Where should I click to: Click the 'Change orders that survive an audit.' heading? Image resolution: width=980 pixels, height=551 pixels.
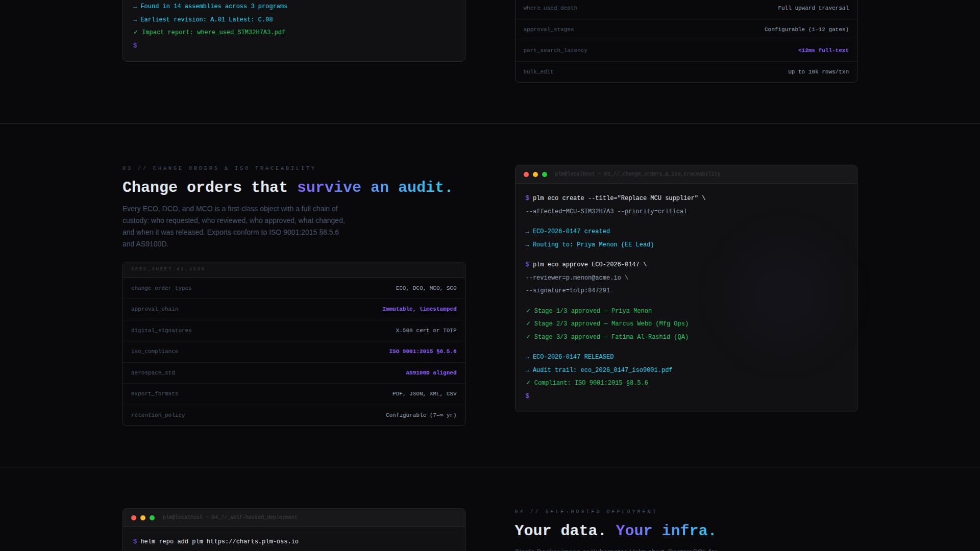(x=287, y=187)
